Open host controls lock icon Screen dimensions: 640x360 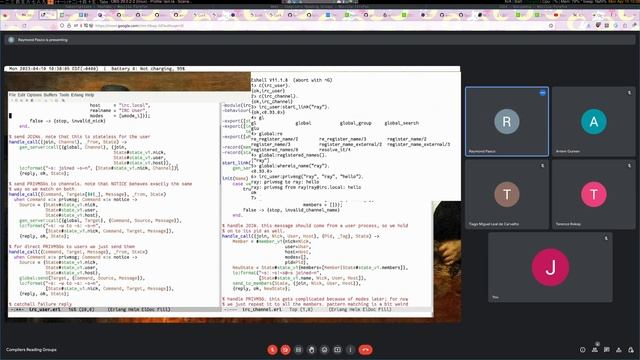click(x=631, y=350)
